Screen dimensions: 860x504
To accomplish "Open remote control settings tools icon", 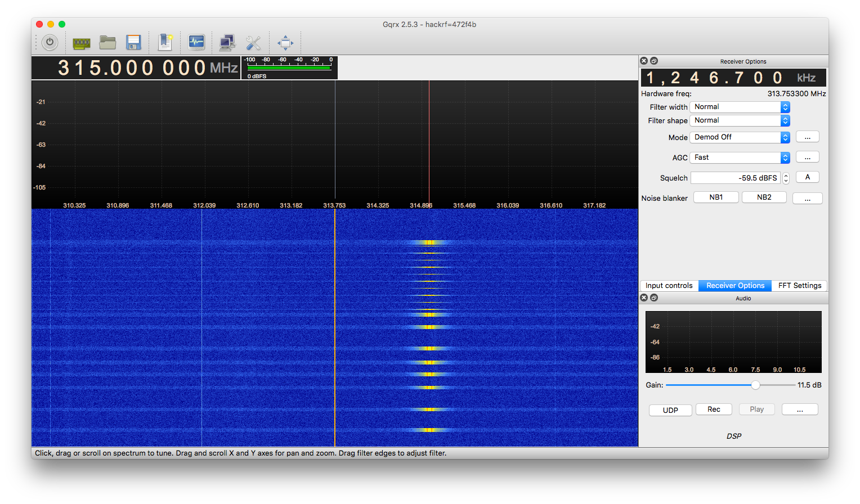I will click(253, 43).
